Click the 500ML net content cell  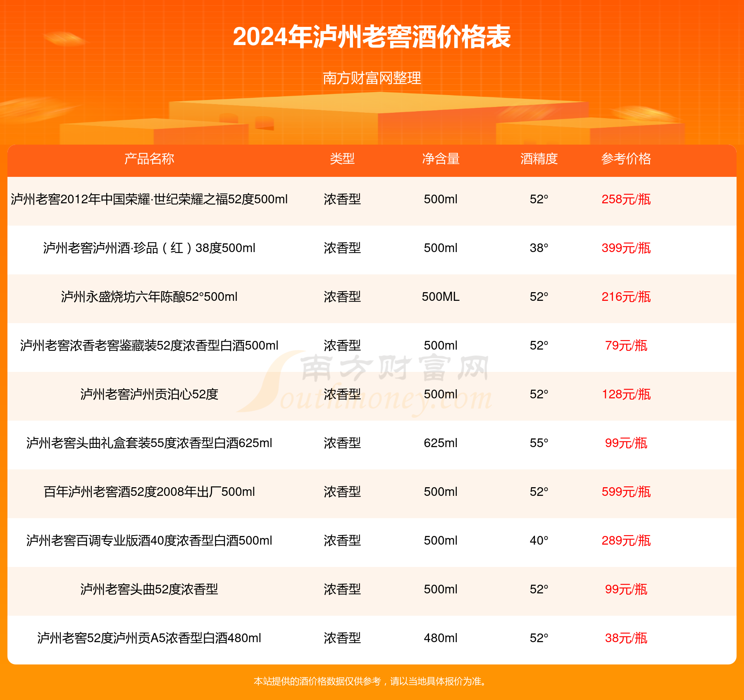click(x=441, y=297)
